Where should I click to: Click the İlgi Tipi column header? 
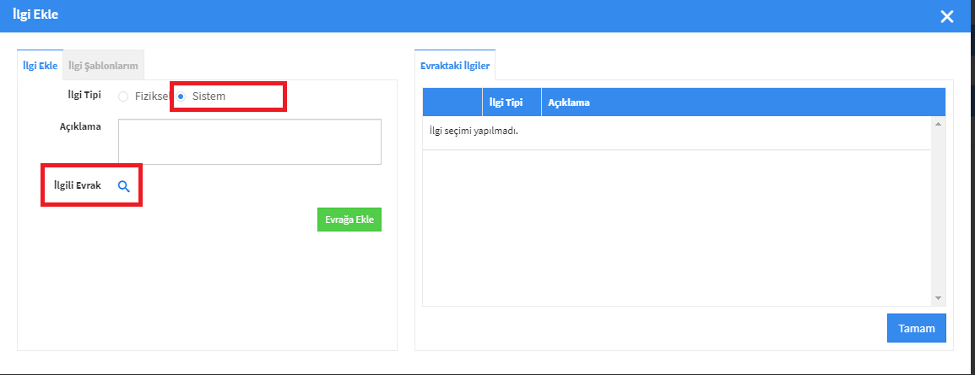512,102
